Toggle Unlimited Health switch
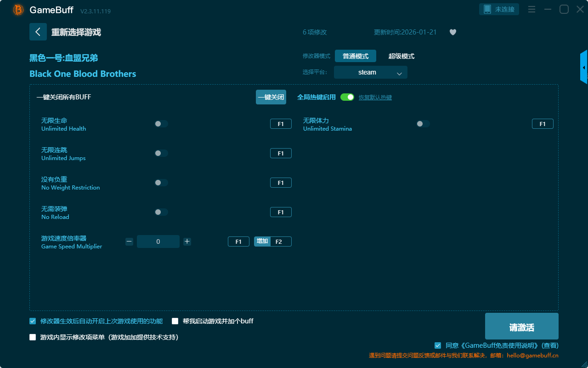The width and height of the screenshot is (588, 368). [161, 124]
